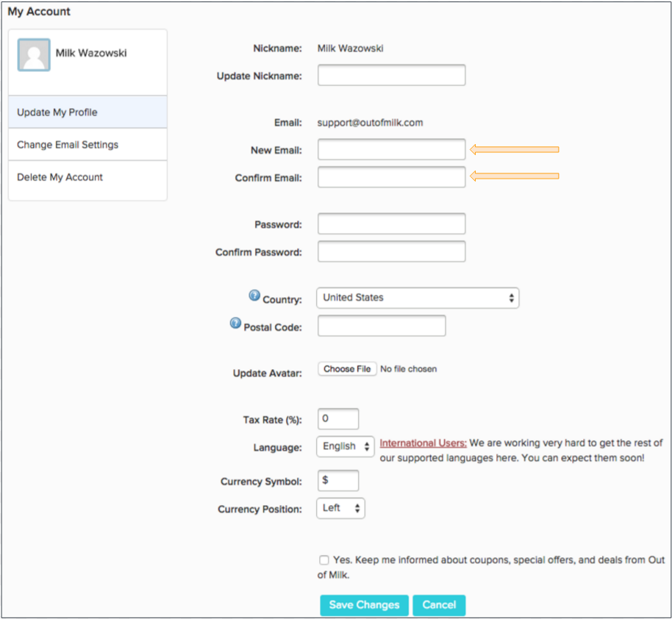Focus the Update Nickname text field
The width and height of the screenshot is (672, 619).
tap(391, 75)
